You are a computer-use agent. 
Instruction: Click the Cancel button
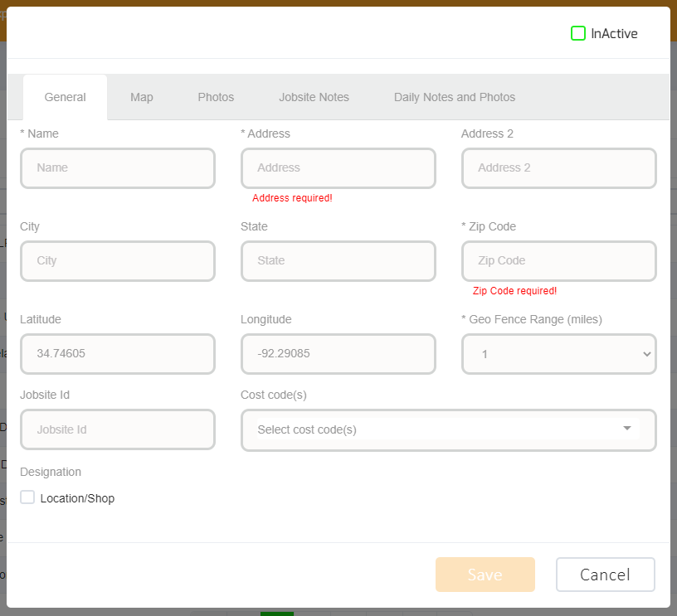605,575
